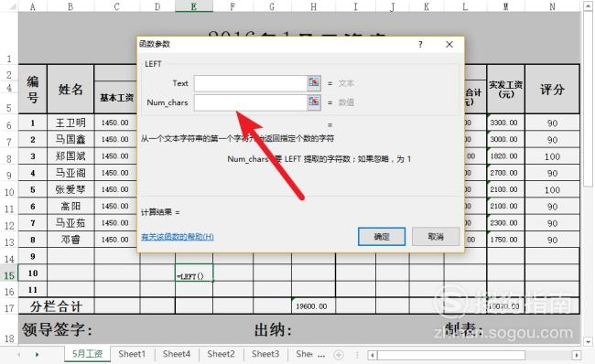Screen dimensions: 595x364
Task: Select column M header
Action: pos(505,6)
